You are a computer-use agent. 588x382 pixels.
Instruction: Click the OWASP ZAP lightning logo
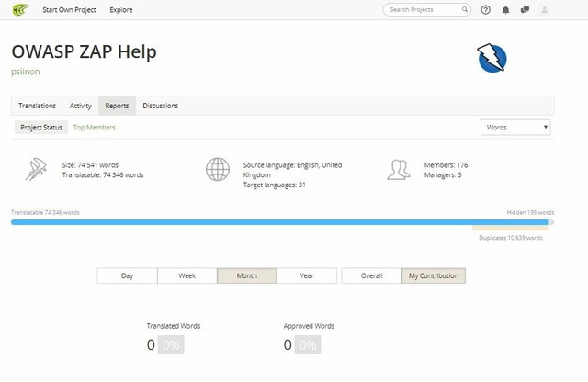point(492,58)
